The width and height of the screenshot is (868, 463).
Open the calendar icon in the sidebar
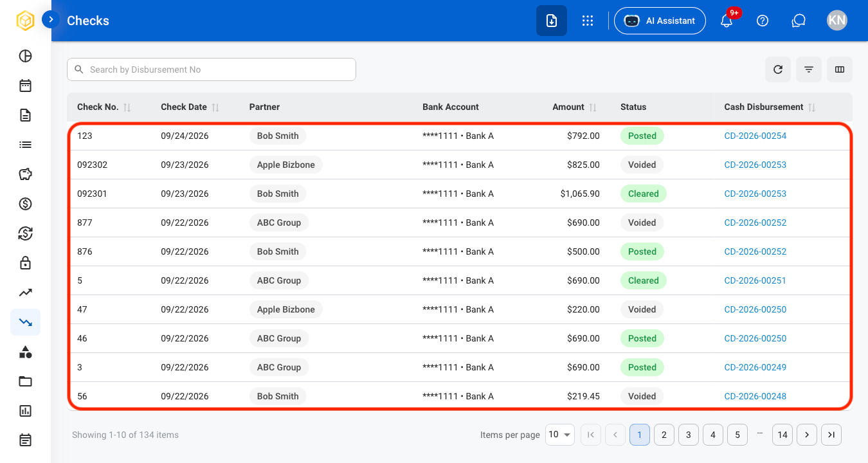(25, 86)
